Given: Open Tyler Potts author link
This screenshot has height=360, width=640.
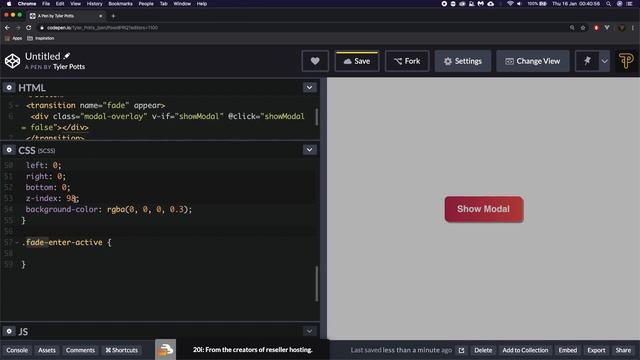Looking at the screenshot, I should point(69,67).
